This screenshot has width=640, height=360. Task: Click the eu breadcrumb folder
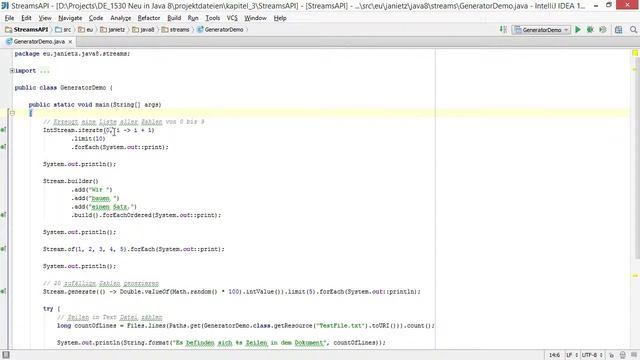86,29
